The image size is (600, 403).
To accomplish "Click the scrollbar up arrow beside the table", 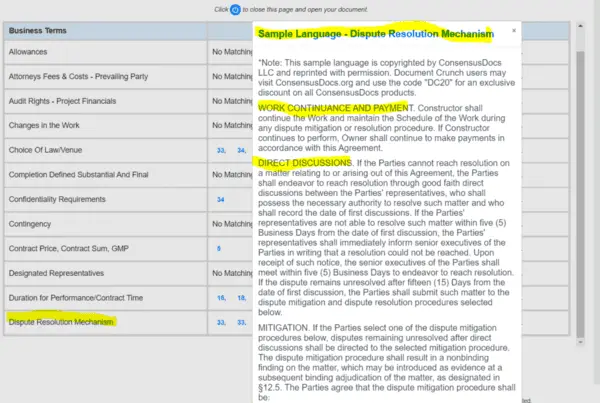I will (580, 26).
